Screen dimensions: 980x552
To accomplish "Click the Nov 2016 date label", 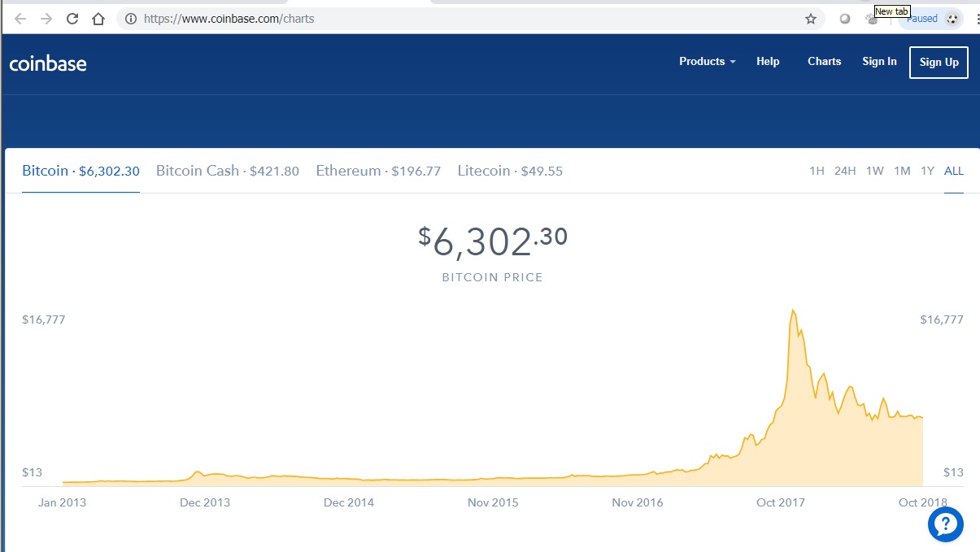I will coord(637,502).
